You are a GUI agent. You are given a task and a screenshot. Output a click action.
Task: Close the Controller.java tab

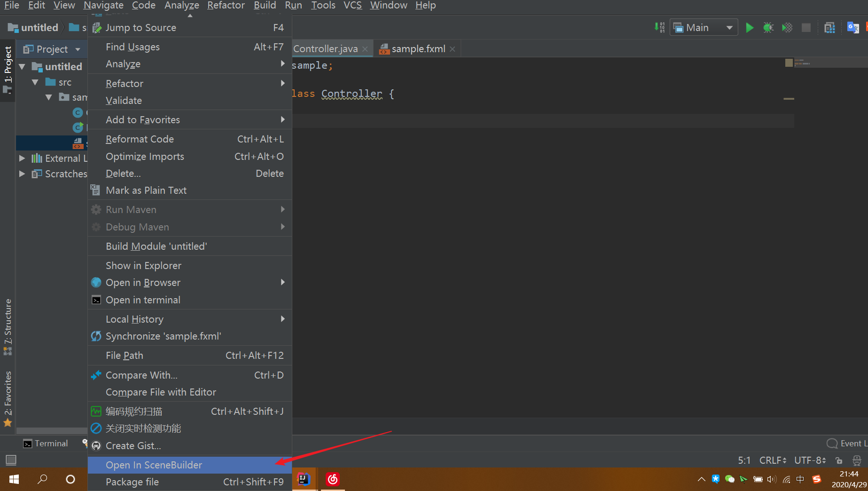[365, 49]
